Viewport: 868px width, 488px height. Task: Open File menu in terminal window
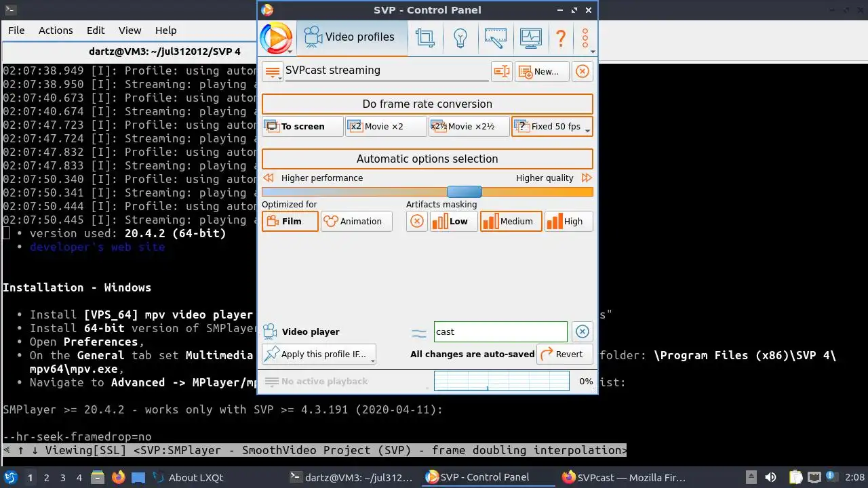pos(16,30)
